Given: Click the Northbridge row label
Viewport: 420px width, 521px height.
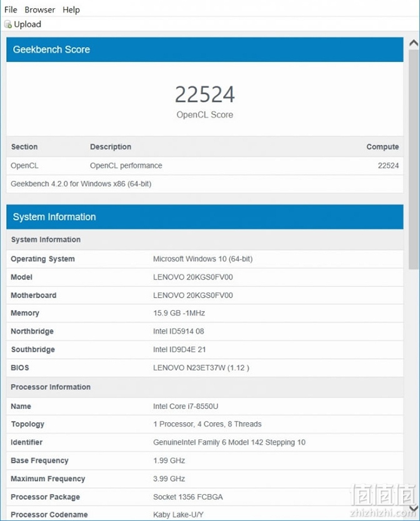Looking at the screenshot, I should pyautogui.click(x=32, y=331).
